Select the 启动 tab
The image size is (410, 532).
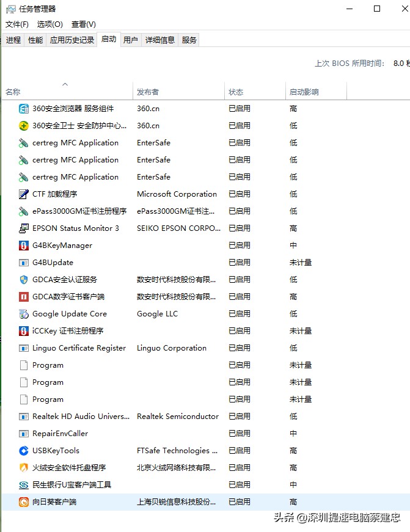109,39
